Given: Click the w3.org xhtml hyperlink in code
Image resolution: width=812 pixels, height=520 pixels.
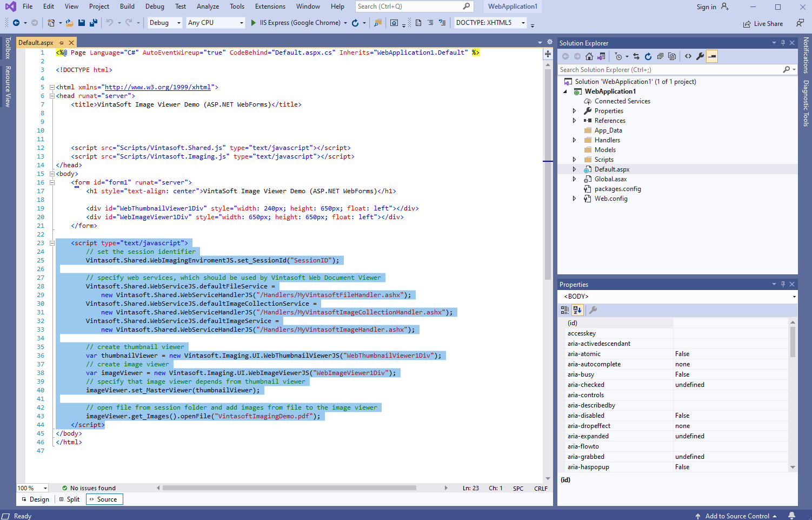Looking at the screenshot, I should point(157,87).
